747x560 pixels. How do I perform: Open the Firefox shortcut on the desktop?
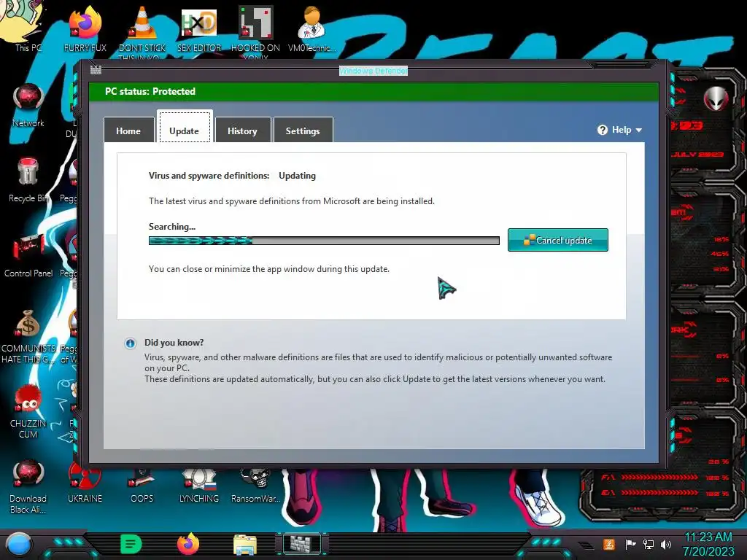[85, 28]
